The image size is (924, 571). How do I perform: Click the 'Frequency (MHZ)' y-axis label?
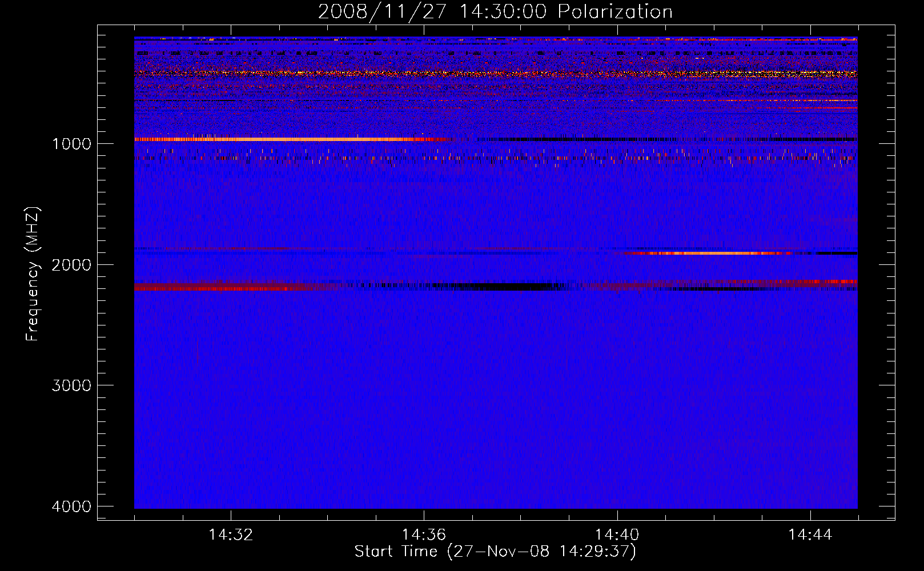[x=33, y=274]
